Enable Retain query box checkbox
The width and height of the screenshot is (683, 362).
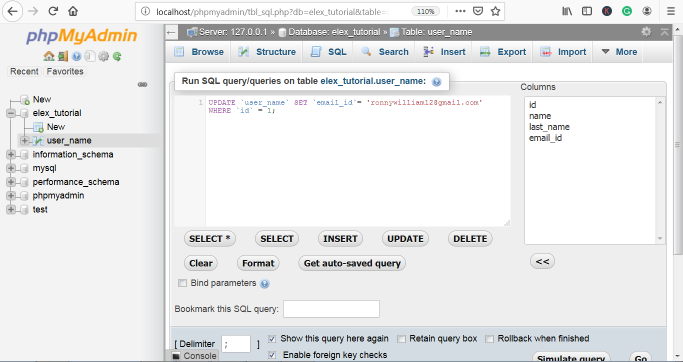(401, 338)
